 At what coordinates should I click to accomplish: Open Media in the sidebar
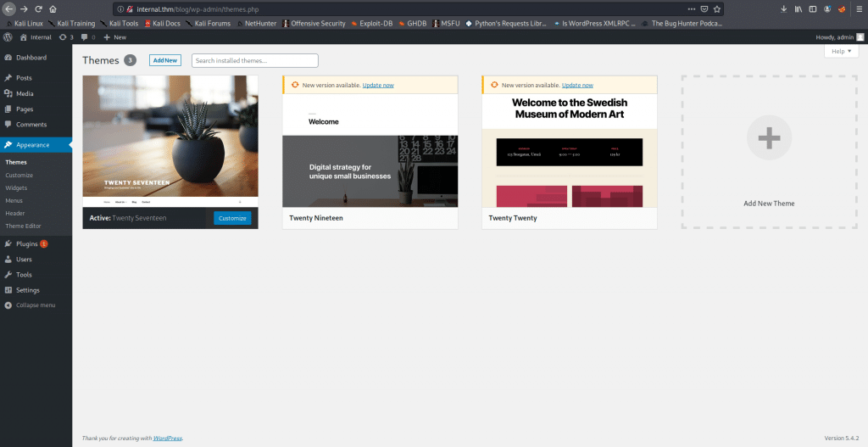click(x=36, y=93)
